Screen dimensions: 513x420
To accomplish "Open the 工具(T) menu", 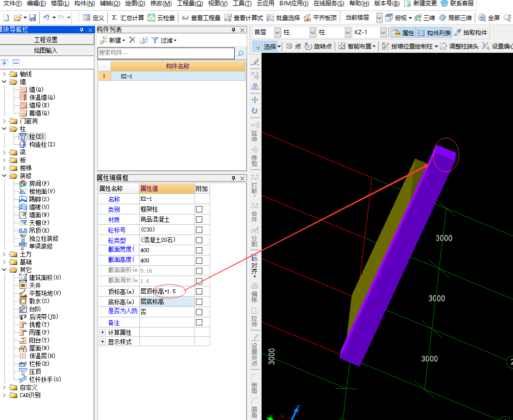I will click(x=242, y=3).
